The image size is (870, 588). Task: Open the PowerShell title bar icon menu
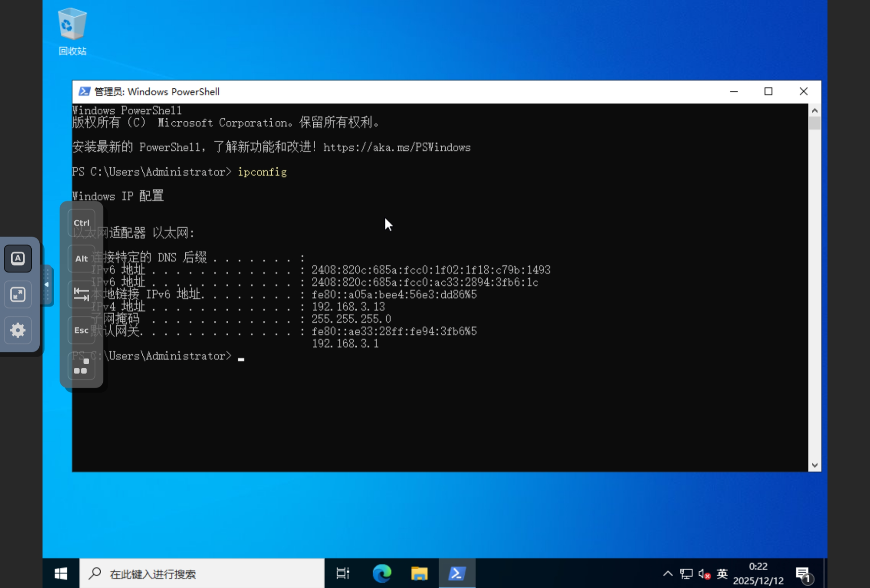point(84,91)
